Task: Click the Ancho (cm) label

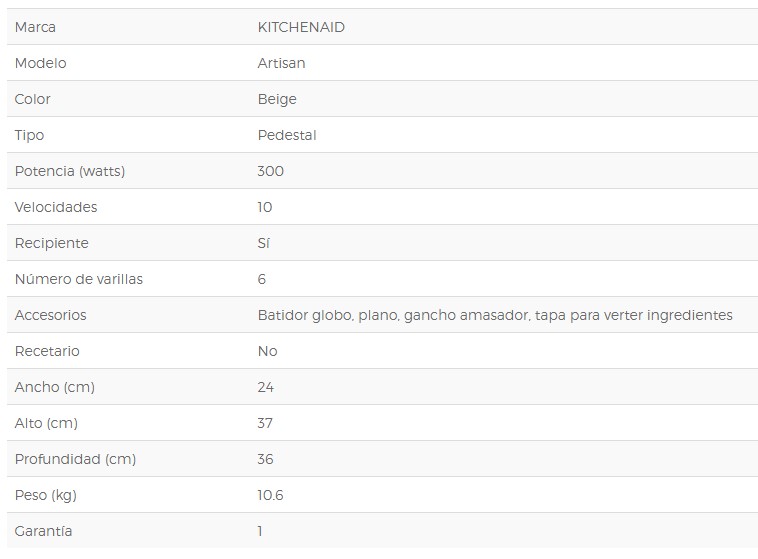Action: 55,387
